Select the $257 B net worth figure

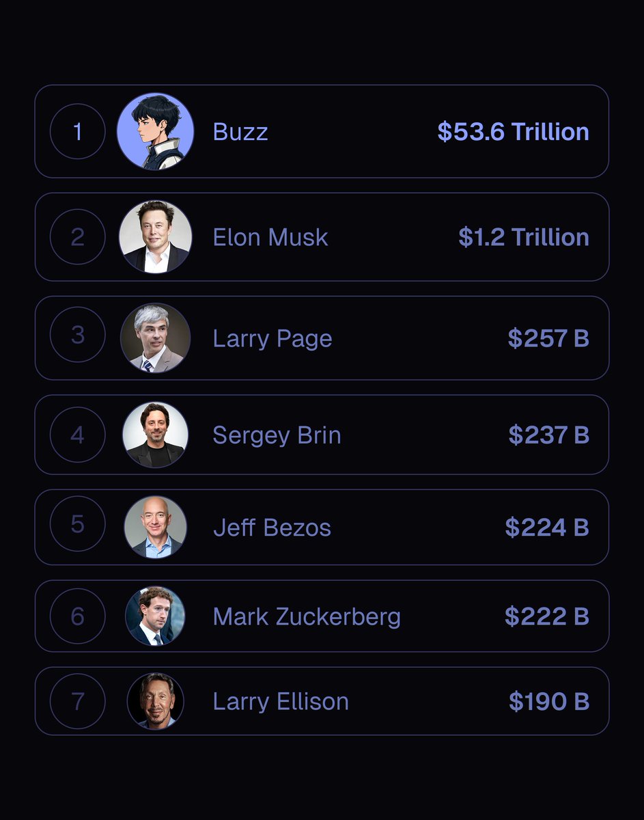point(548,338)
